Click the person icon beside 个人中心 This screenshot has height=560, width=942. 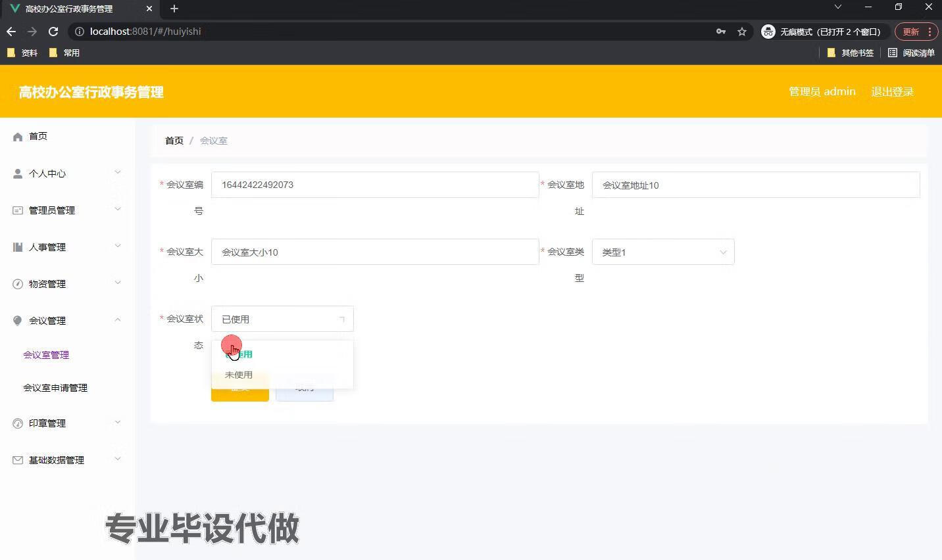(x=18, y=174)
